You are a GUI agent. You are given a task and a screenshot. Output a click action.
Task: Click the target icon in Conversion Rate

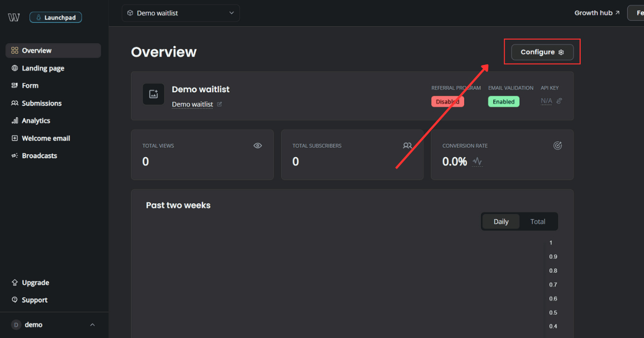pyautogui.click(x=558, y=145)
